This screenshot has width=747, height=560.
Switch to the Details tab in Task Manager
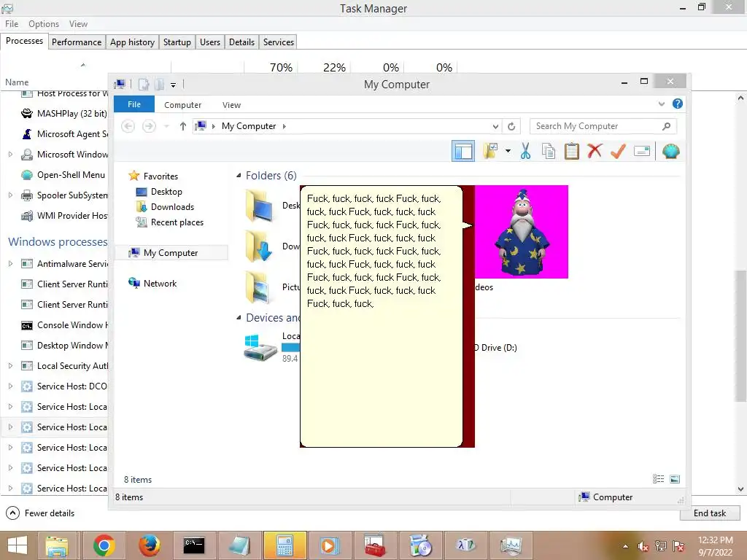[x=241, y=42]
